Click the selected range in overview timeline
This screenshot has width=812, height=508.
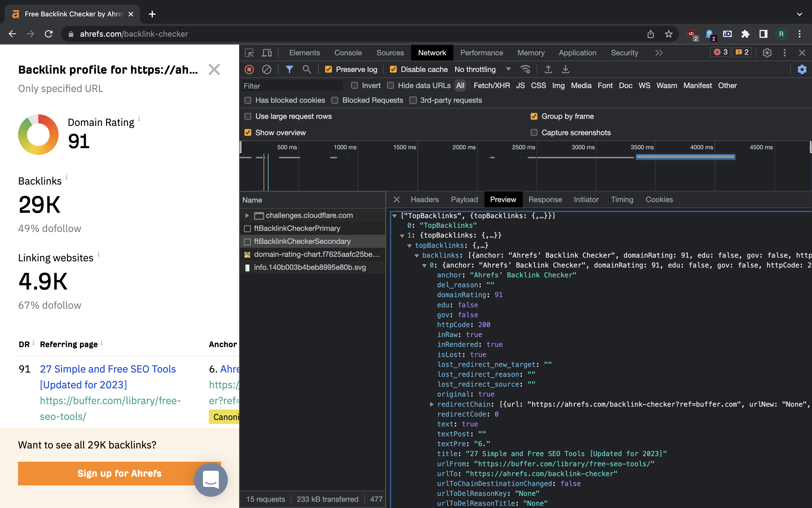click(x=685, y=157)
